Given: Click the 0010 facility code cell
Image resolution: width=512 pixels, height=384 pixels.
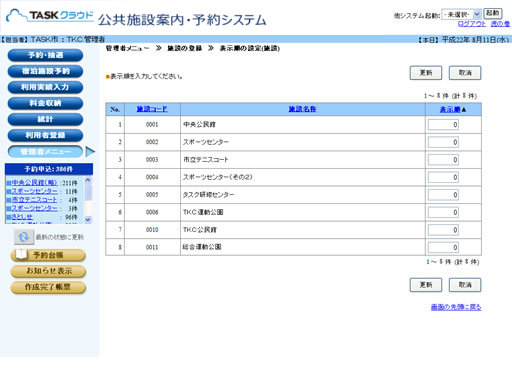Looking at the screenshot, I should [x=152, y=230].
